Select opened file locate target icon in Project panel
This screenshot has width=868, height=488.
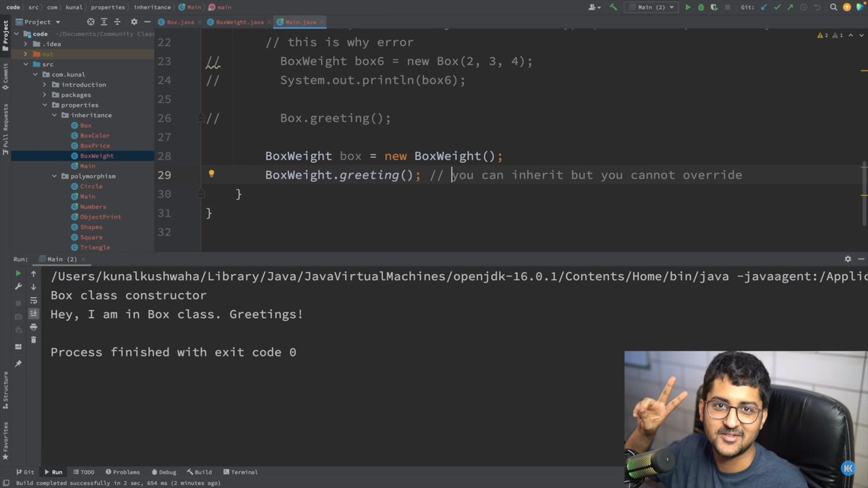coord(90,22)
